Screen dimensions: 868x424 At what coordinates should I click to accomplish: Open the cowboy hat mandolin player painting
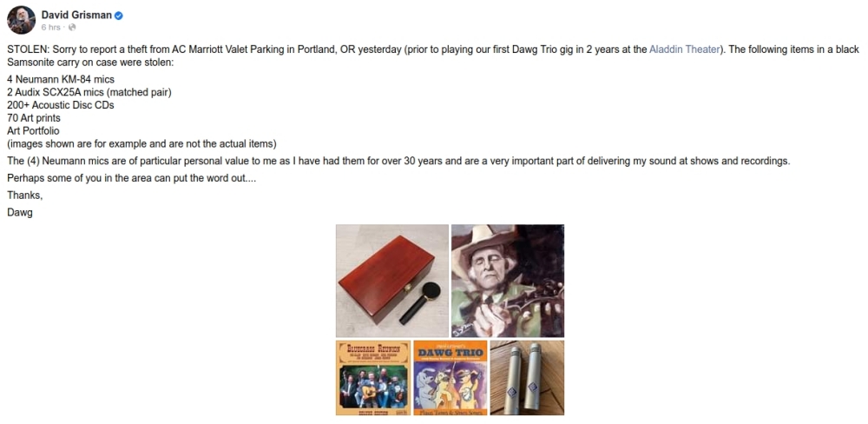click(508, 281)
